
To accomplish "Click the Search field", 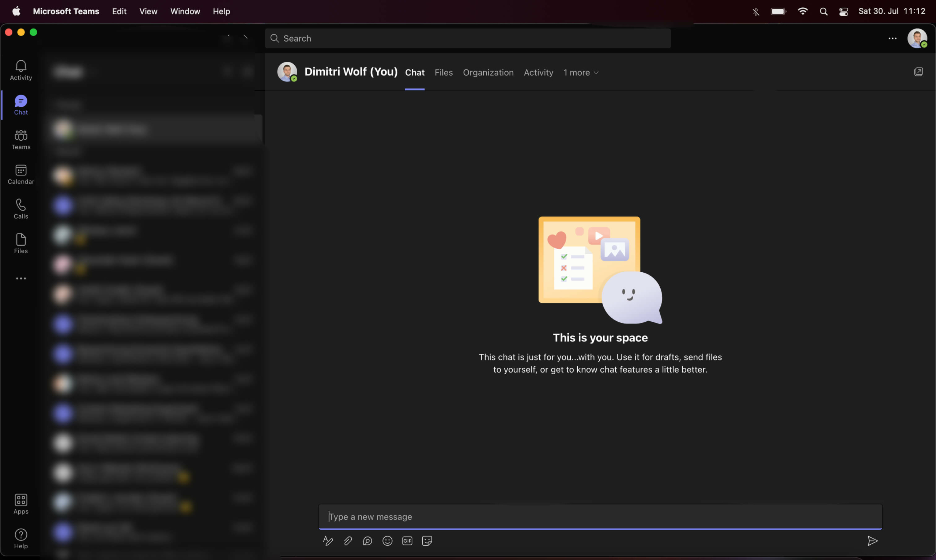I will 468,38.
